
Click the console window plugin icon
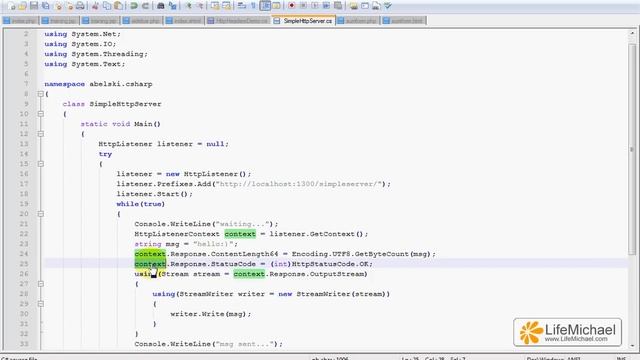(x=365, y=6)
